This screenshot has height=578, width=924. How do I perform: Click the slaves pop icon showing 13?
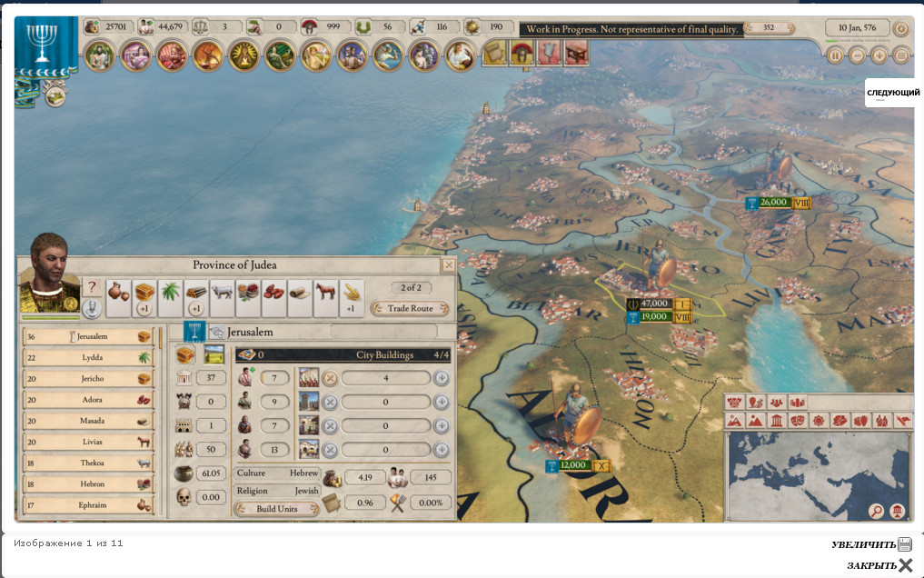click(x=245, y=450)
